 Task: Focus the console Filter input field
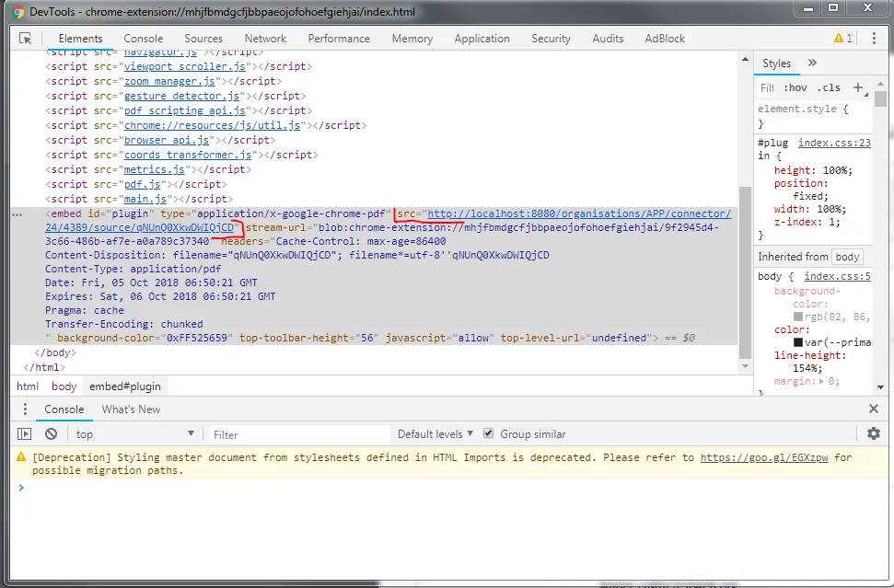tap(300, 434)
